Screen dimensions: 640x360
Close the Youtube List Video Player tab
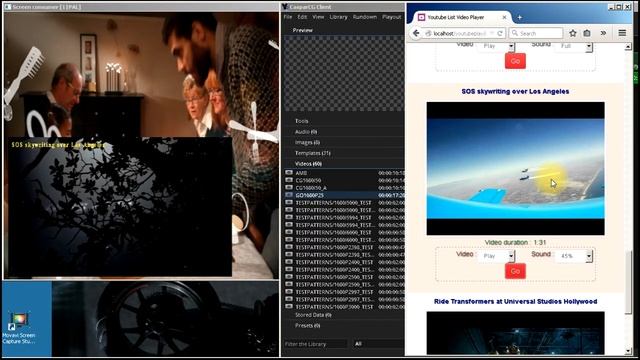504,17
